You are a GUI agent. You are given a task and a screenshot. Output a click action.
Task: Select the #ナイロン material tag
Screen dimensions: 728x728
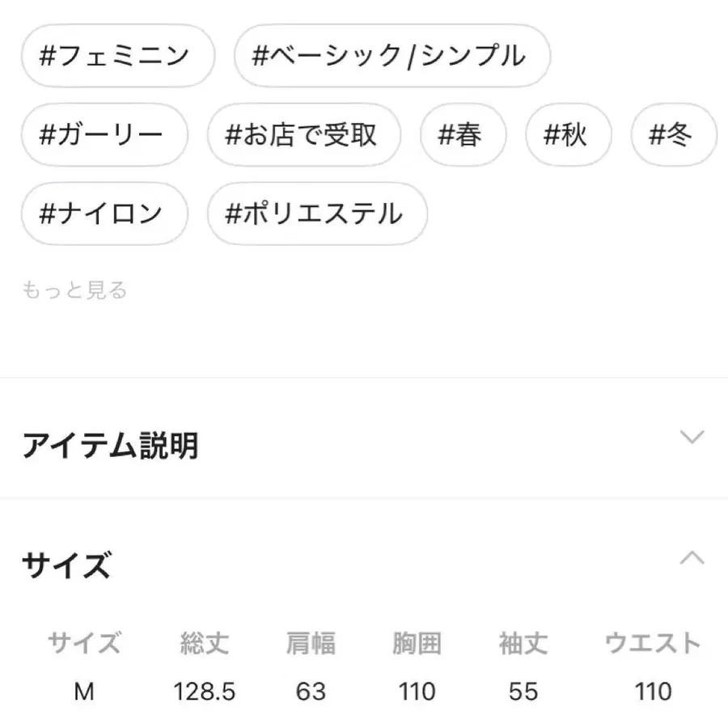point(104,214)
